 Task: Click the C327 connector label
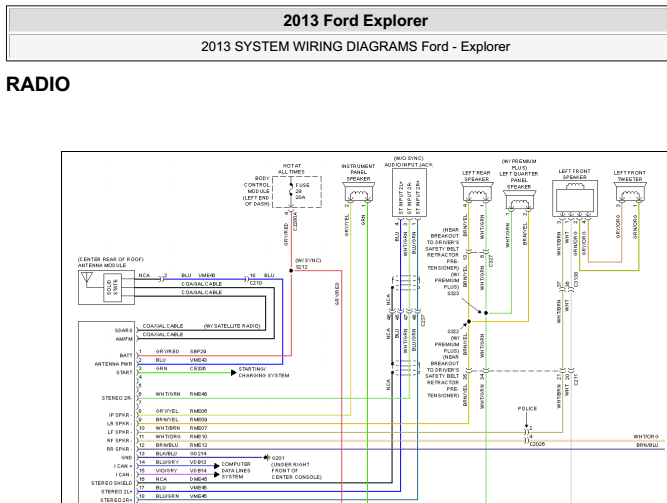click(491, 260)
